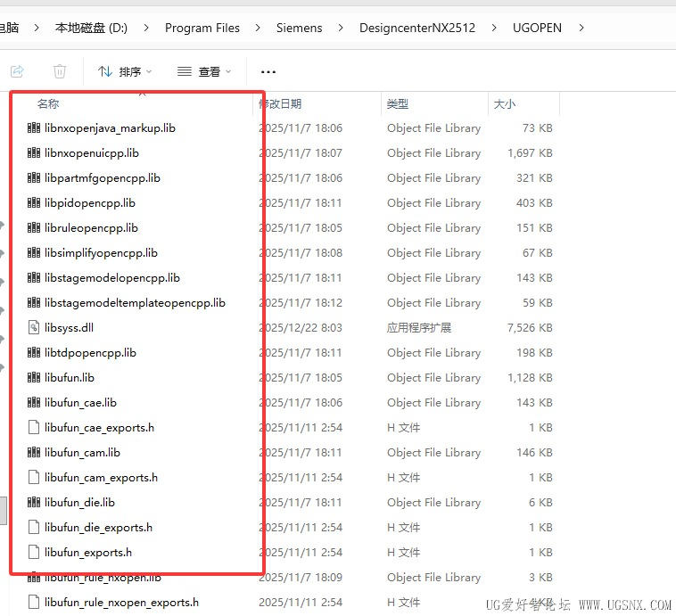Click DesigncenterNX2512 breadcrumb segment

tap(416, 28)
